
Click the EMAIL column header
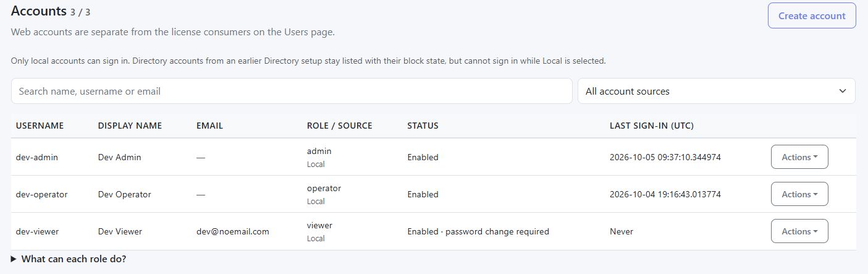pyautogui.click(x=209, y=126)
